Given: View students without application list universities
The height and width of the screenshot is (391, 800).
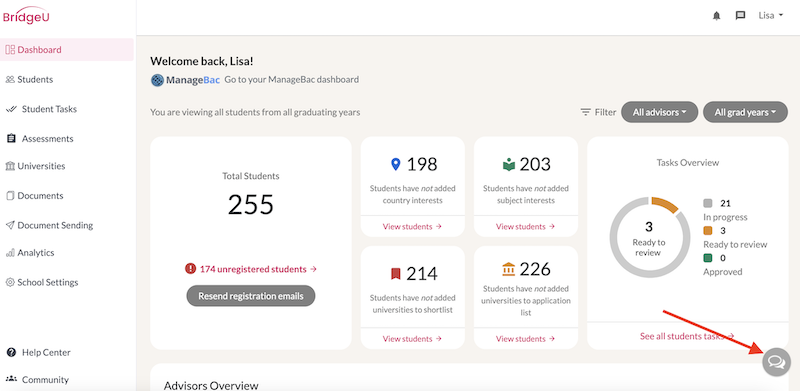Looking at the screenshot, I should click(x=526, y=339).
